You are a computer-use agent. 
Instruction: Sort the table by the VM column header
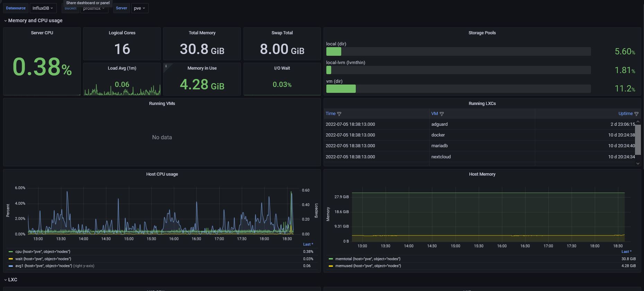pos(434,114)
